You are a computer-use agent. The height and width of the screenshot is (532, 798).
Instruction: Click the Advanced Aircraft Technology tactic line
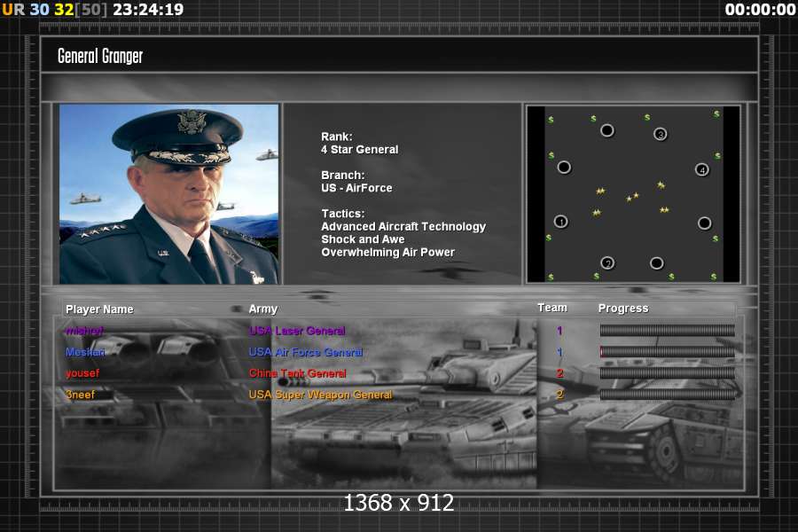[x=403, y=227]
